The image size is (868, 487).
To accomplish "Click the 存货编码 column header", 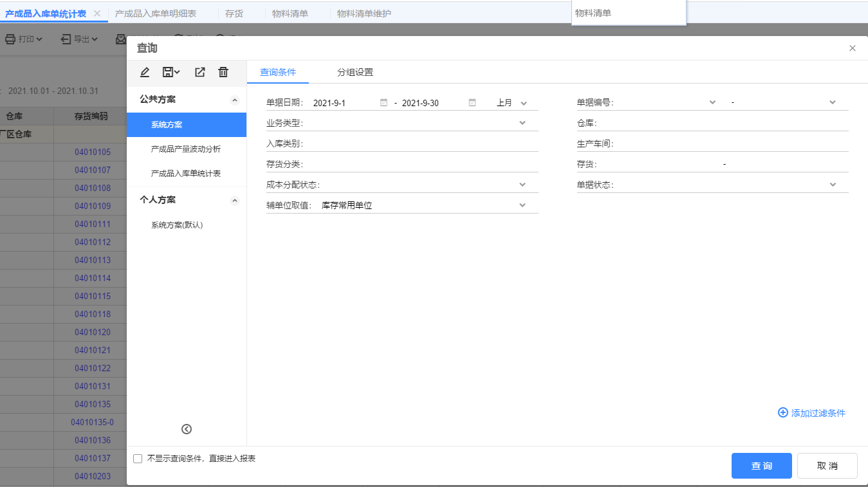I will point(91,116).
